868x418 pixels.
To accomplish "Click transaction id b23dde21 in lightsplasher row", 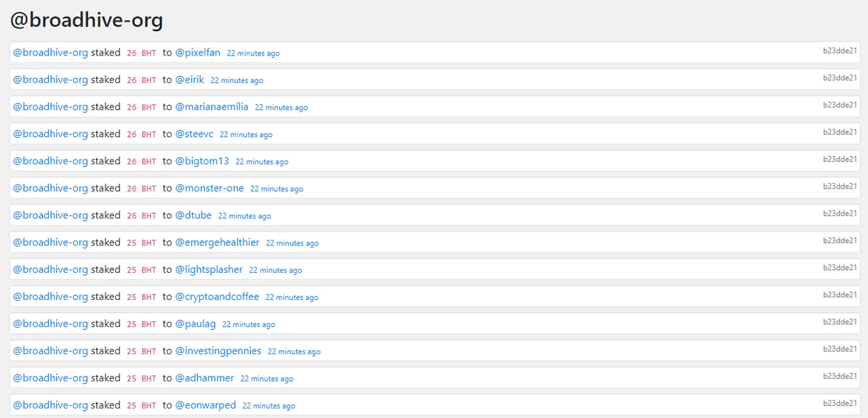I will 840,267.
